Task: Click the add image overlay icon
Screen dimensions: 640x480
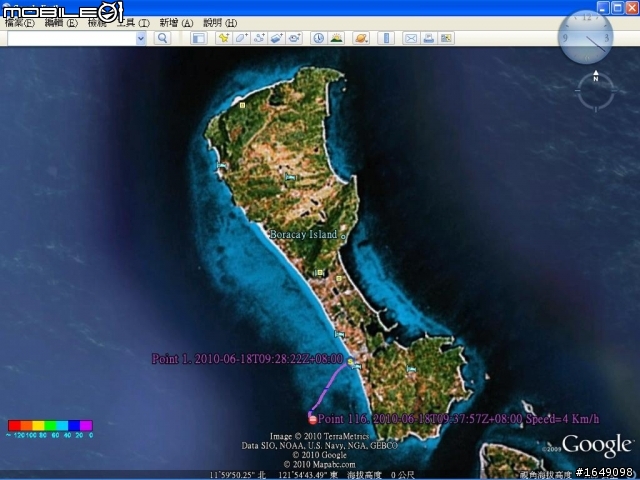Action: tap(276, 38)
